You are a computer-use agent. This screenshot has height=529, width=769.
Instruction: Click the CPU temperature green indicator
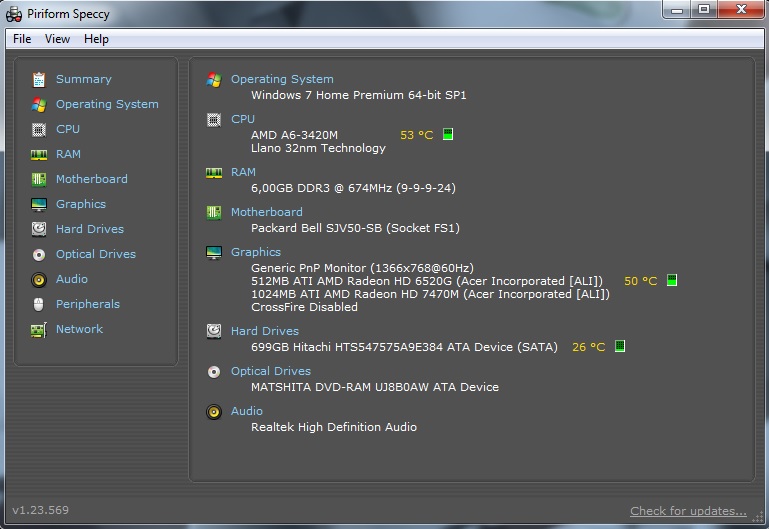click(448, 134)
